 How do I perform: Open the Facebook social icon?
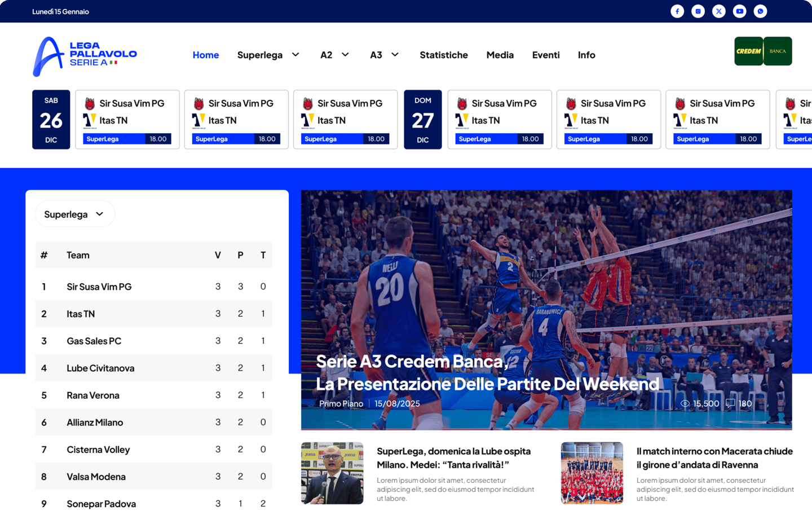677,11
